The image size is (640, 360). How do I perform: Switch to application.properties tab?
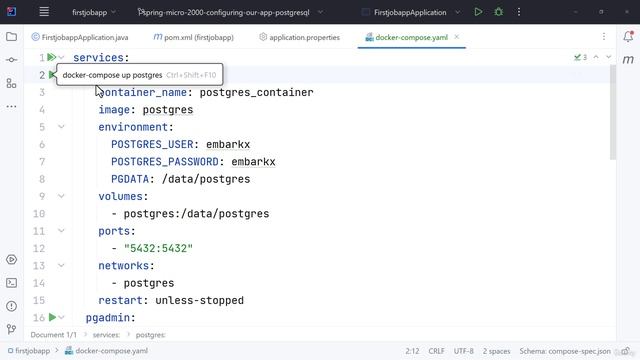tap(299, 37)
